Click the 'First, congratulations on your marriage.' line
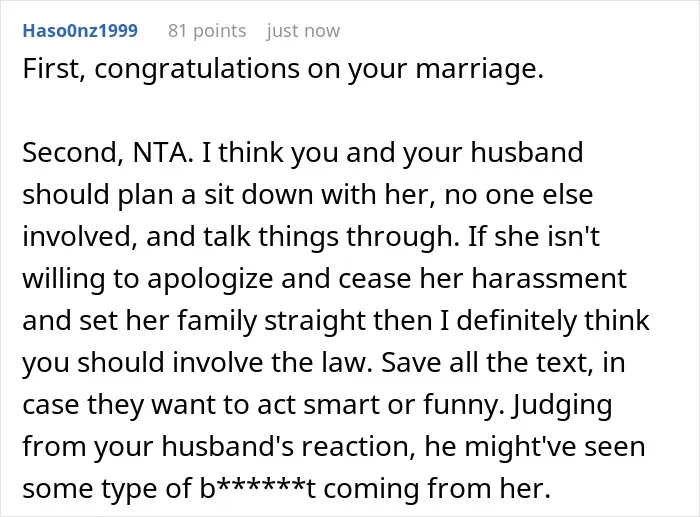The height and width of the screenshot is (517, 700). tap(283, 69)
